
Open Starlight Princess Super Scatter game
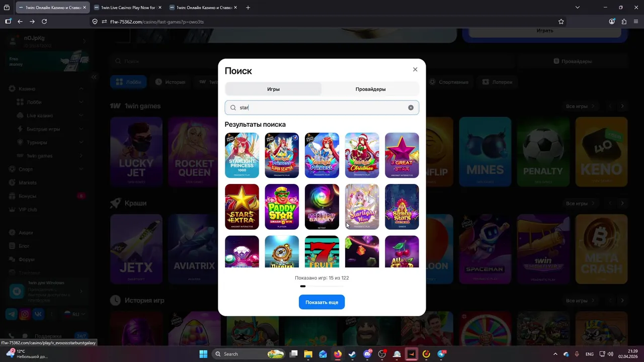click(x=282, y=155)
